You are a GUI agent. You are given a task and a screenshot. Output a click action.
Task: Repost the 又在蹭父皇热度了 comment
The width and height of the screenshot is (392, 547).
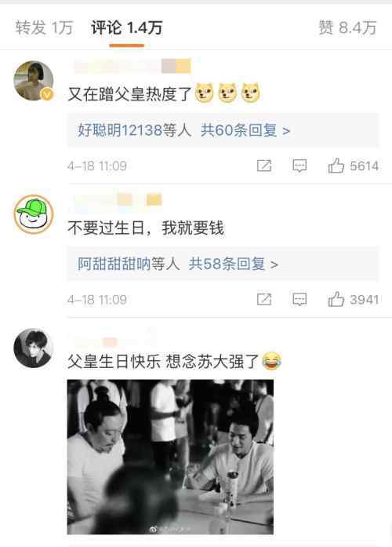tap(264, 166)
